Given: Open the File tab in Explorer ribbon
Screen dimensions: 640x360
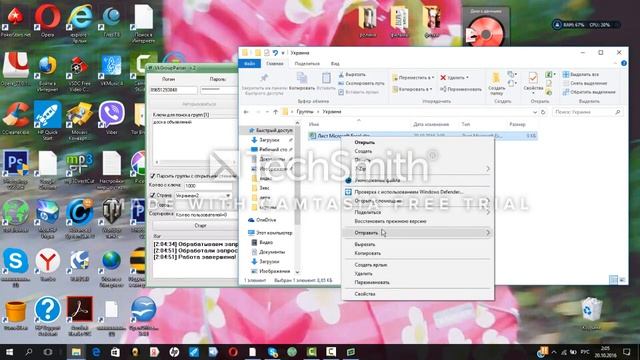Looking at the screenshot, I should (249, 64).
